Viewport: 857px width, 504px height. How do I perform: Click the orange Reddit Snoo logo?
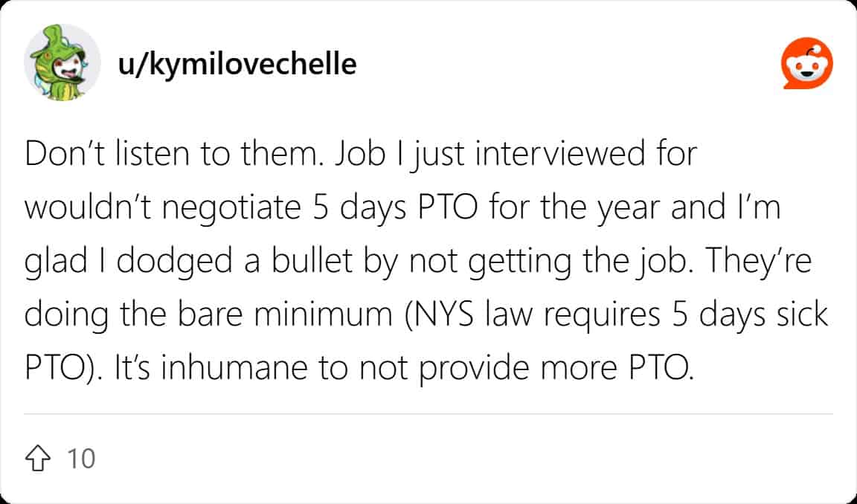(x=806, y=63)
